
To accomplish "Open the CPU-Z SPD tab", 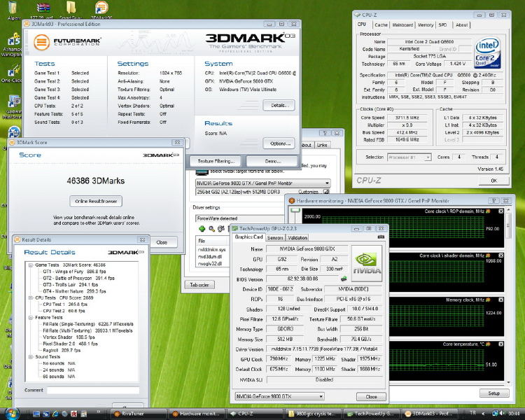I will point(442,25).
